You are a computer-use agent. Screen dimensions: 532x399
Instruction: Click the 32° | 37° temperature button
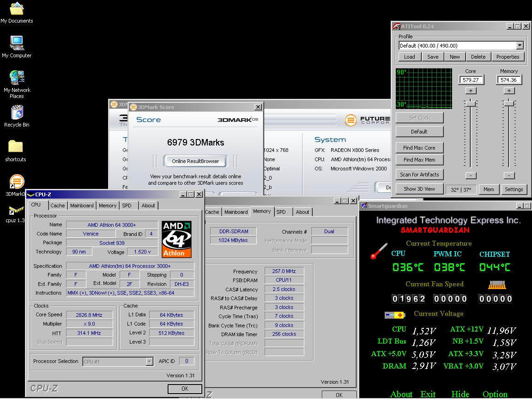[x=461, y=190]
